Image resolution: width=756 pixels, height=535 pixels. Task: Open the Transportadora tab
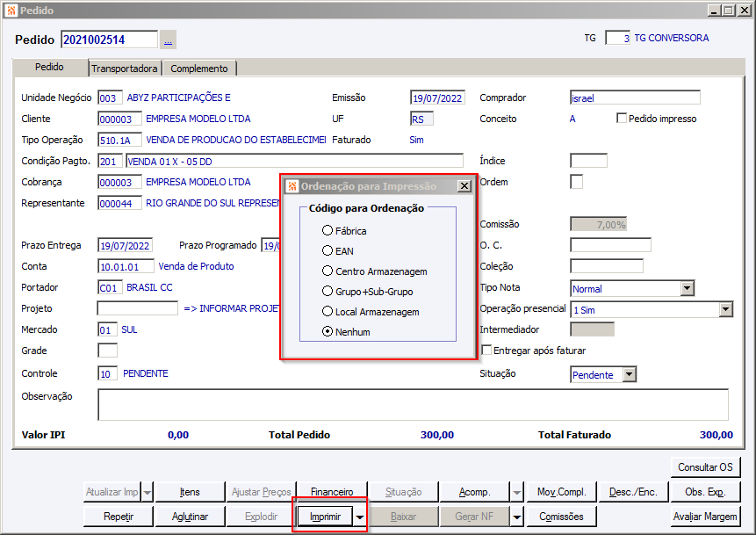tap(125, 69)
